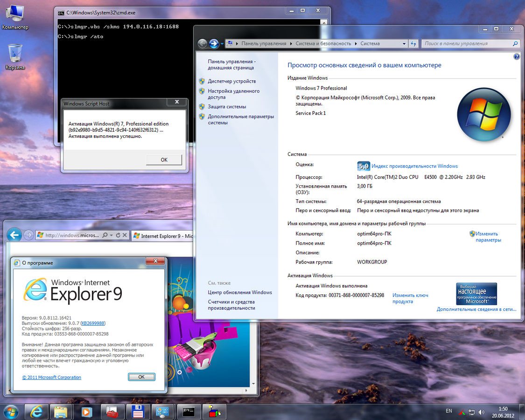Open the KB2699988 update link
Screen dimensions: 525x420
point(93,323)
